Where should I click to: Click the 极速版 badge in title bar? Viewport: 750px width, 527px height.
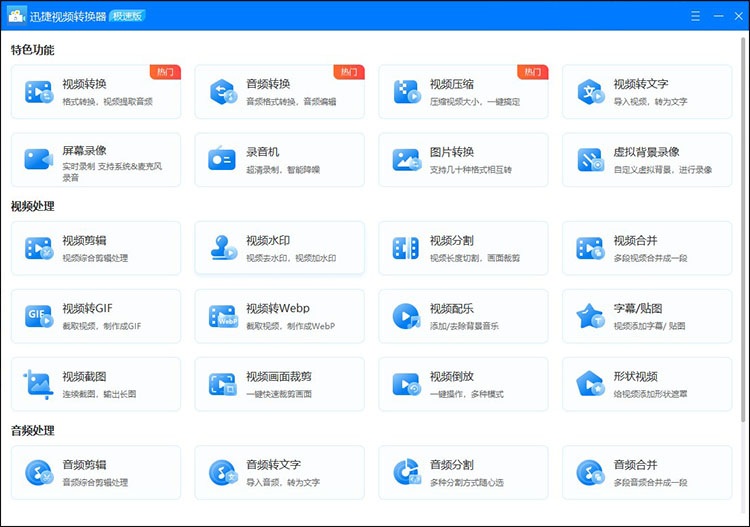[127, 16]
